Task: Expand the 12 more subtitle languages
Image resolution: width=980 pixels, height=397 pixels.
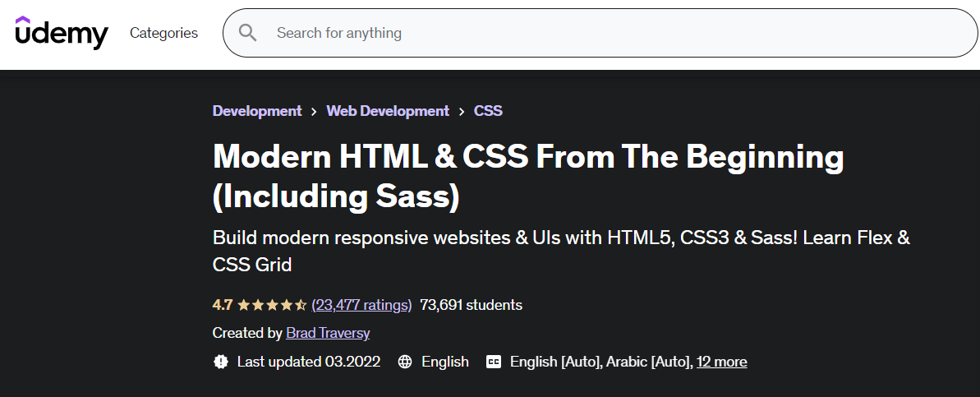Action: pyautogui.click(x=722, y=362)
